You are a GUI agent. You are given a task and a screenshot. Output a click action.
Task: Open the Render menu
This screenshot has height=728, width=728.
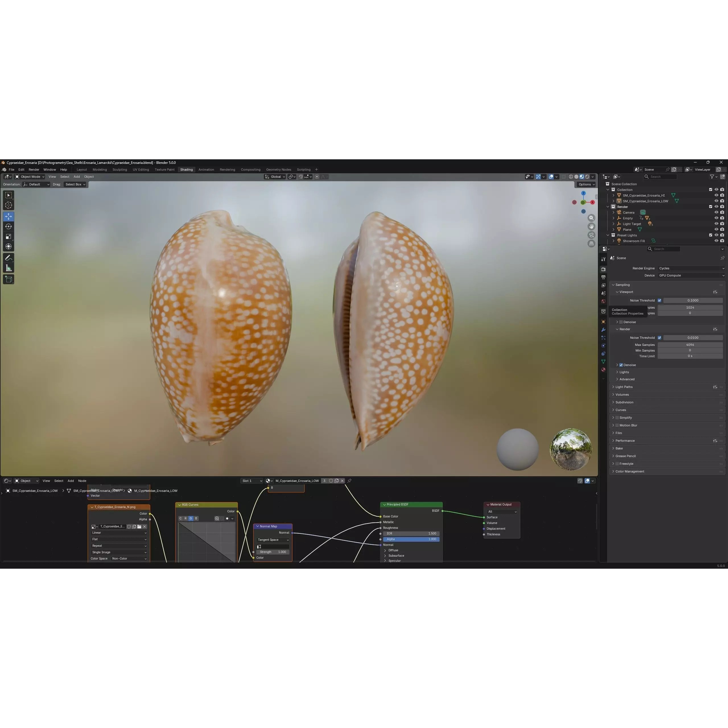click(x=34, y=170)
